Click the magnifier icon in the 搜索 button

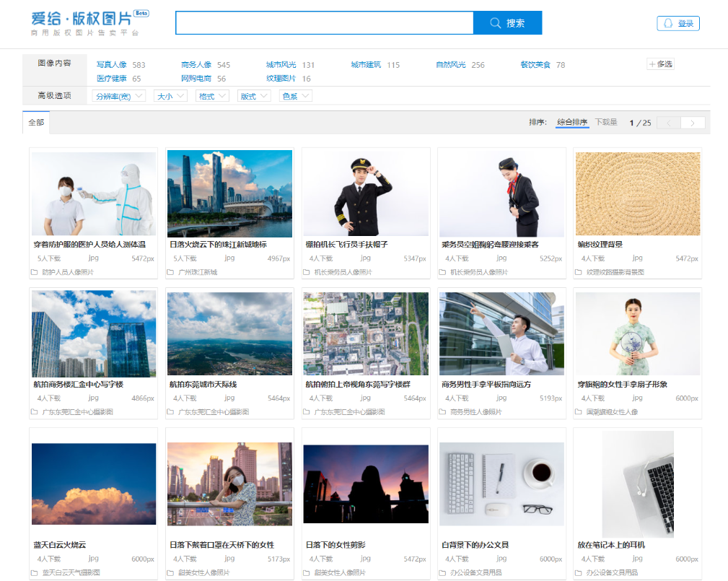point(496,23)
